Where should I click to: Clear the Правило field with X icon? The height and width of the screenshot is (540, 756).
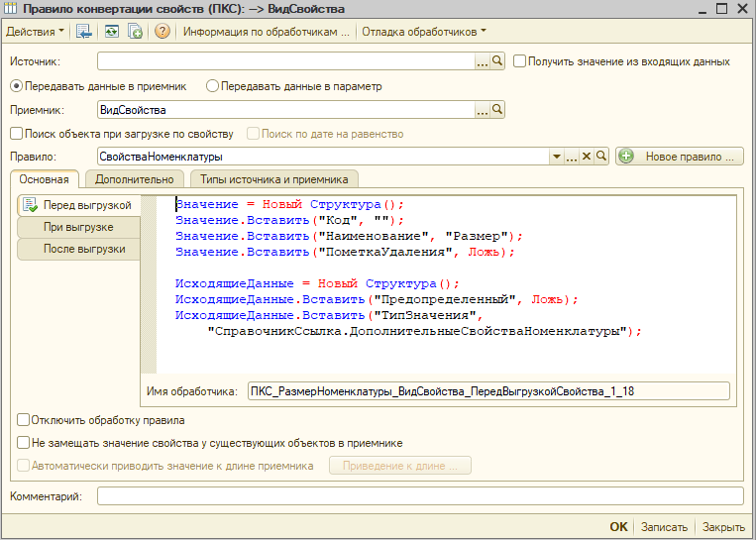point(587,157)
